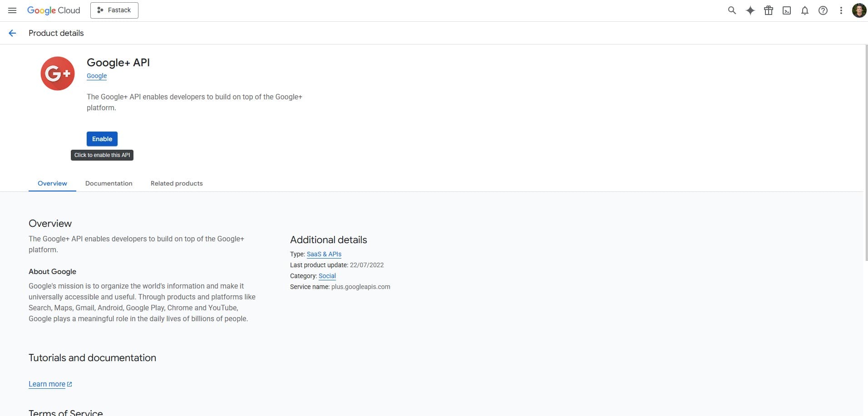Image resolution: width=868 pixels, height=416 pixels.
Task: Switch to the Documentation tab
Action: coord(109,183)
